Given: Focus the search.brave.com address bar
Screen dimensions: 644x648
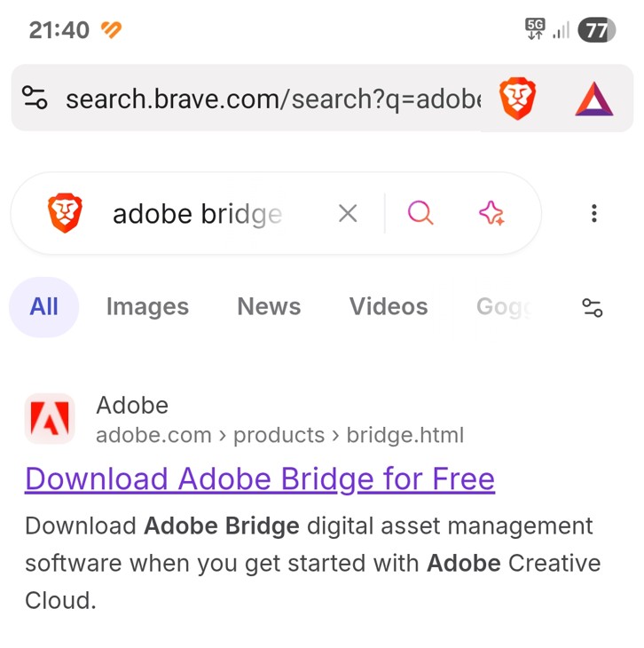Looking at the screenshot, I should click(266, 99).
